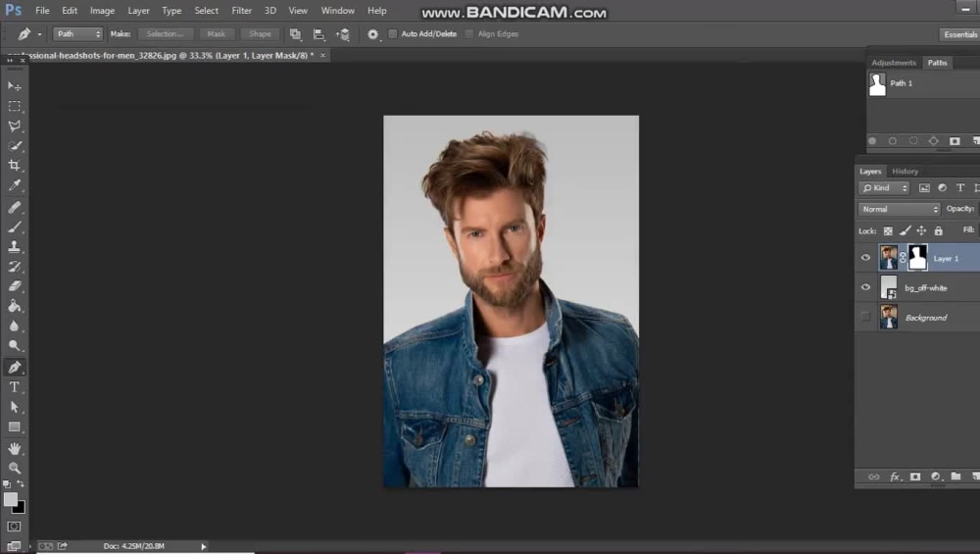Open the Image menu
980x554 pixels.
[x=102, y=11]
